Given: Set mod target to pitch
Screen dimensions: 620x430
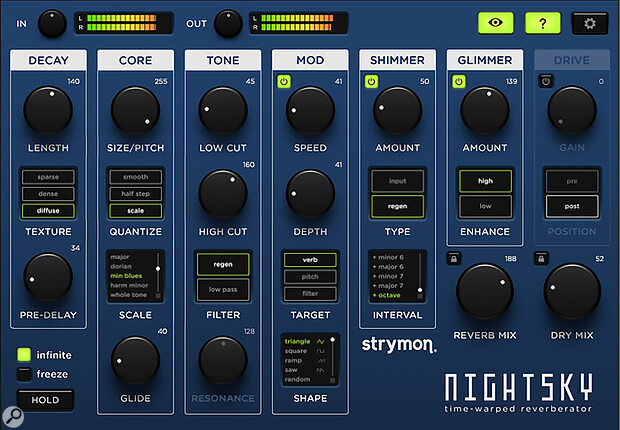Looking at the screenshot, I should click(x=310, y=277).
